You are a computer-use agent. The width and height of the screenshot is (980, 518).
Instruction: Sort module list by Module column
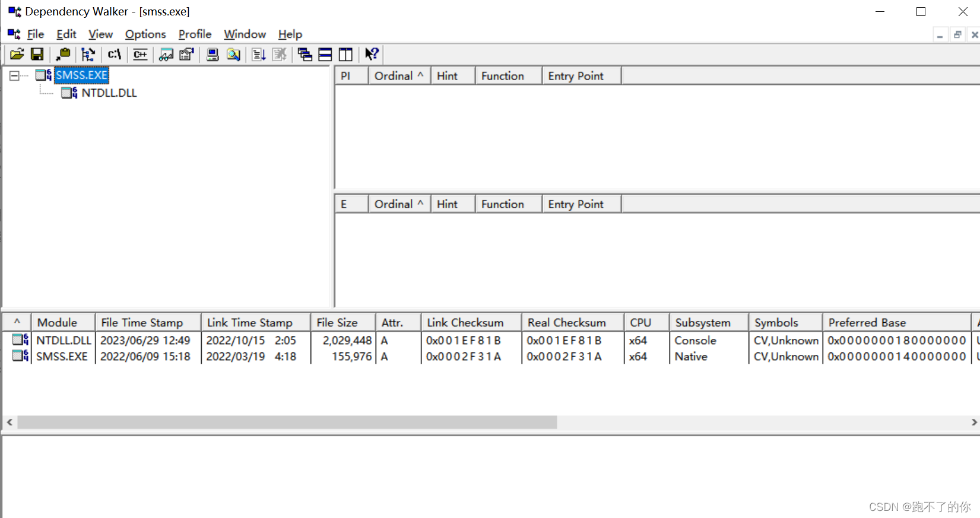click(x=62, y=322)
